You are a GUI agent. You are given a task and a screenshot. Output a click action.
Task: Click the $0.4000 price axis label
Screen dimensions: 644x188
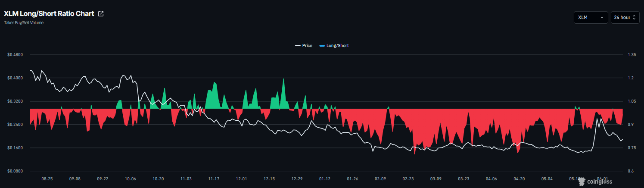[15, 78]
